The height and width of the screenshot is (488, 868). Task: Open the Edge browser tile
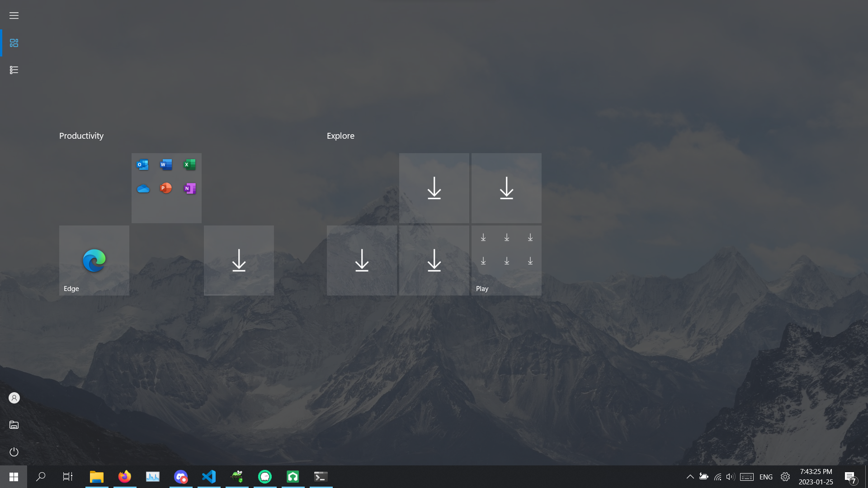[94, 260]
